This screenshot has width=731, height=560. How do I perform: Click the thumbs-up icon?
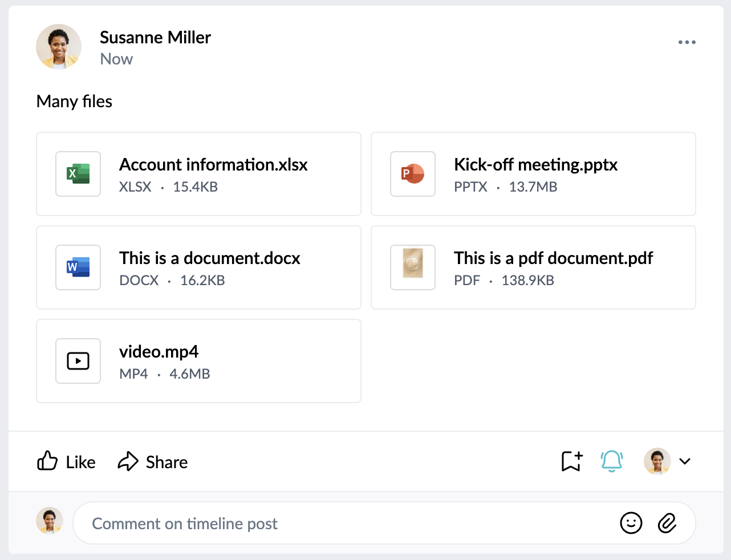coord(47,461)
